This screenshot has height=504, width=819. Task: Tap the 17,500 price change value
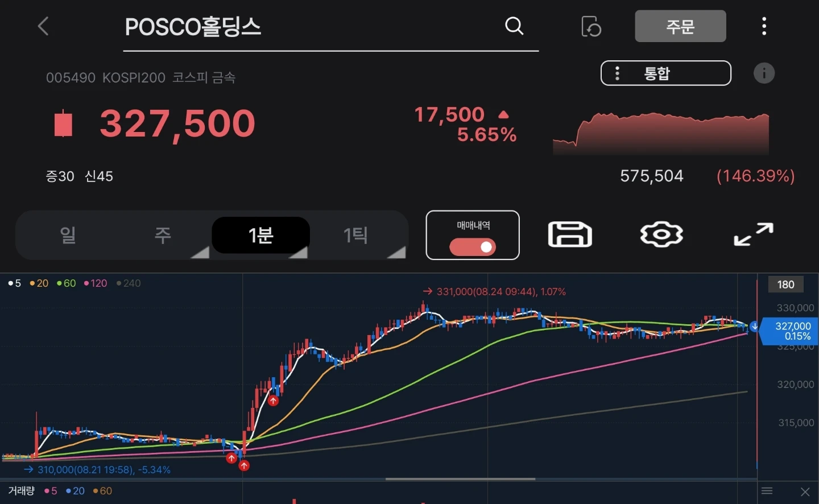449,114
